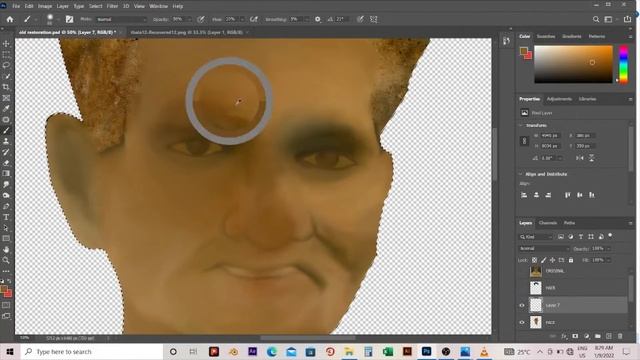Switch to the Adjustments tab
This screenshot has height=360, width=640.
559,99
